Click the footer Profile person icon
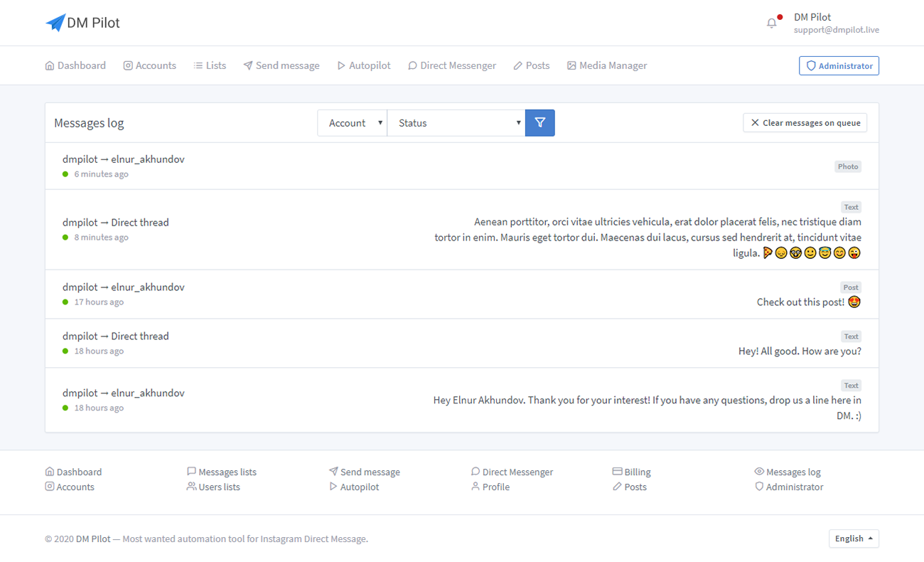 [x=476, y=487]
